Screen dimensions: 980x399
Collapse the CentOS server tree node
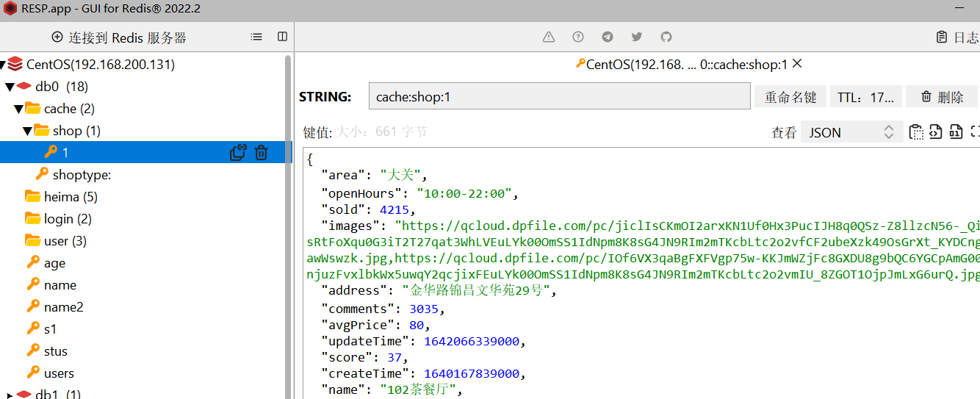(2, 65)
